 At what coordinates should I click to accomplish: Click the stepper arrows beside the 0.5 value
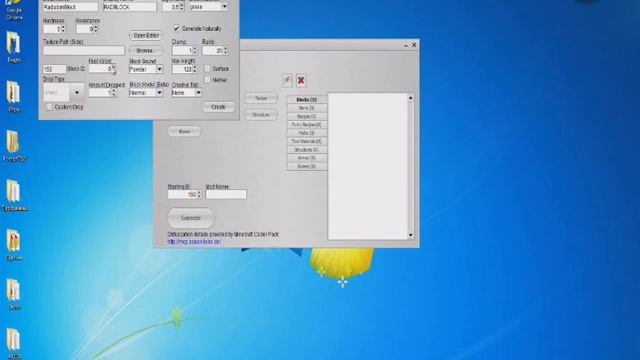[182, 7]
